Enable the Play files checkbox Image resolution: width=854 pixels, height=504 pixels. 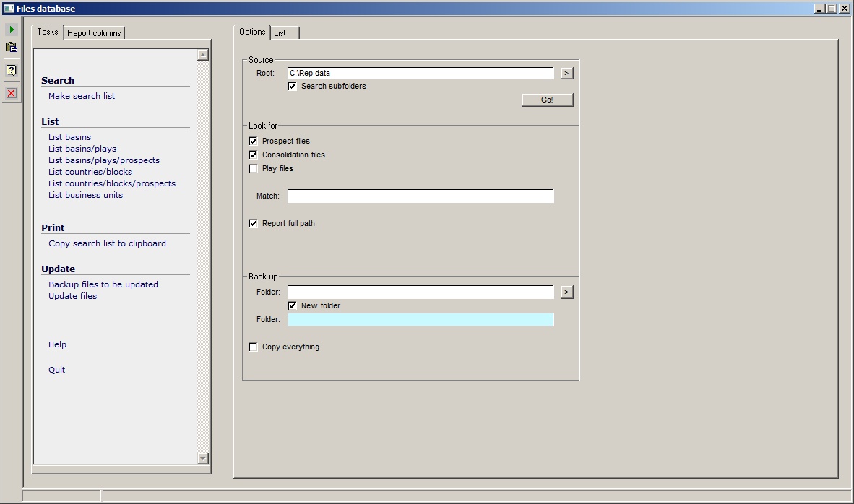253,168
